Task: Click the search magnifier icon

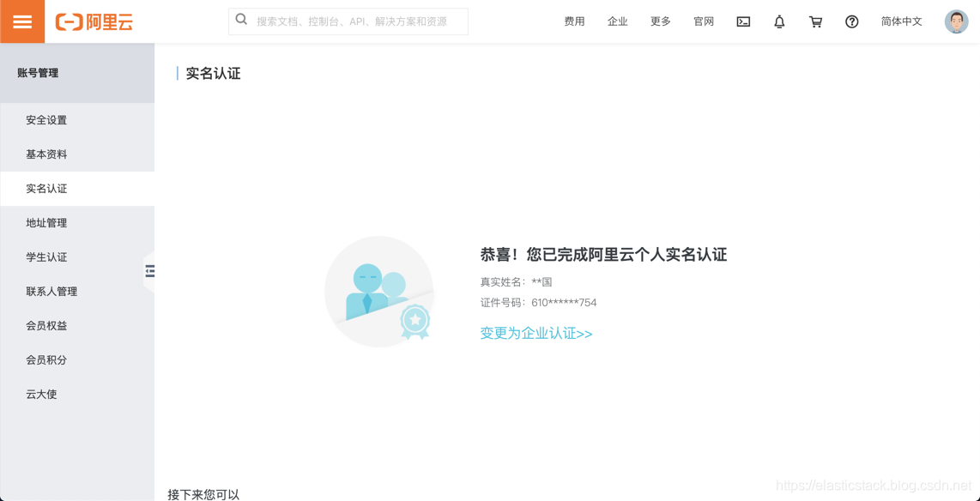Action: [x=241, y=20]
